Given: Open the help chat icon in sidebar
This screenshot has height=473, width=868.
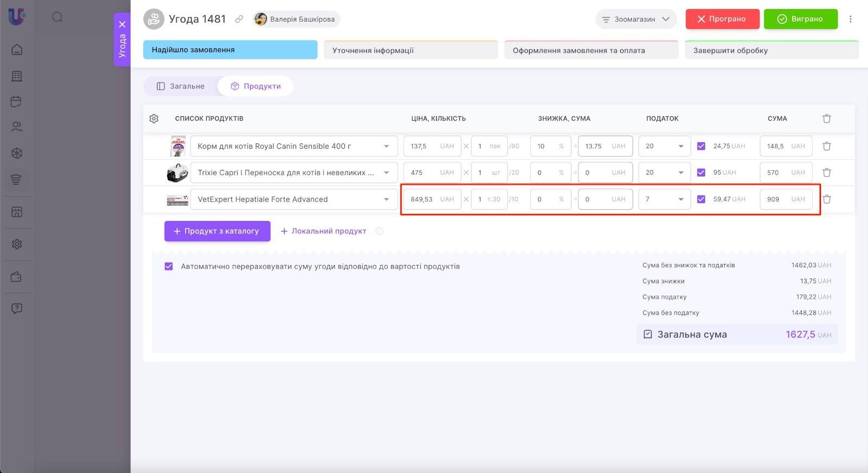Looking at the screenshot, I should (17, 308).
